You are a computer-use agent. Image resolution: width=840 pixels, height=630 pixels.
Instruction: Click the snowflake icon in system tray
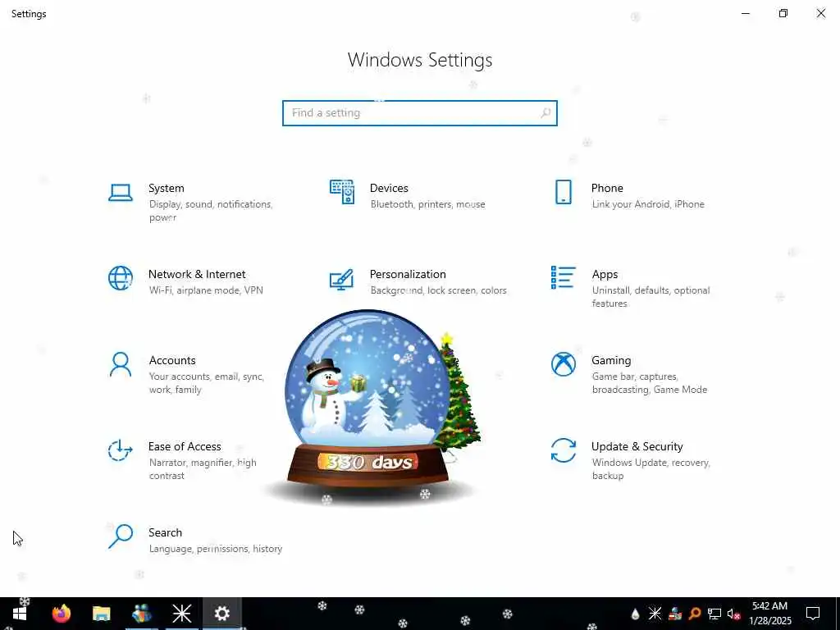pyautogui.click(x=655, y=614)
